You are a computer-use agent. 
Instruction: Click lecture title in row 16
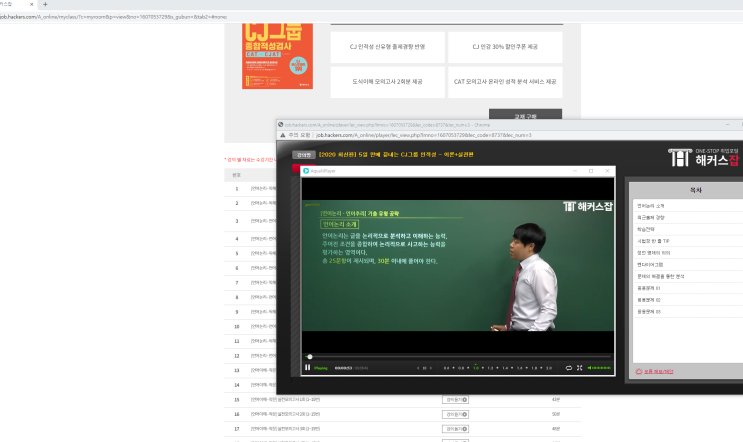tap(285, 415)
